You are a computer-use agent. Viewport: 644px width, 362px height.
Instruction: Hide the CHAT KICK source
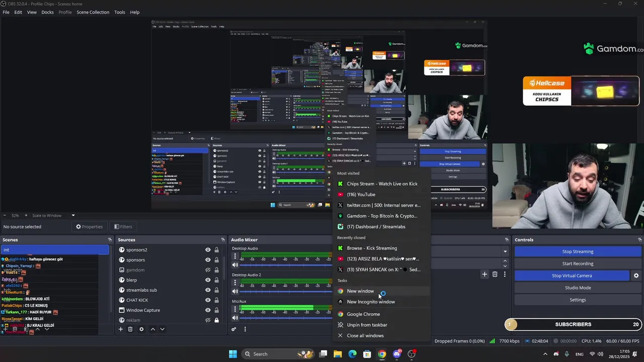pos(208,300)
